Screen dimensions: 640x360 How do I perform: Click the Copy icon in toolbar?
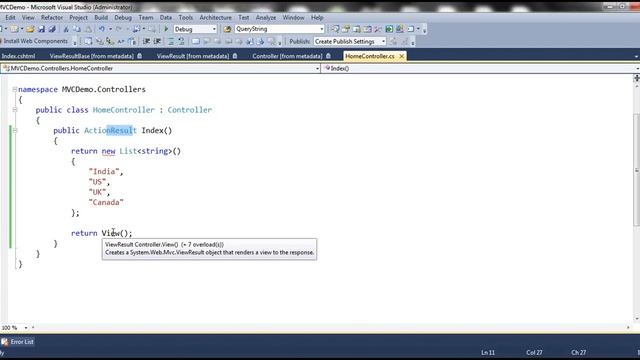77,29
